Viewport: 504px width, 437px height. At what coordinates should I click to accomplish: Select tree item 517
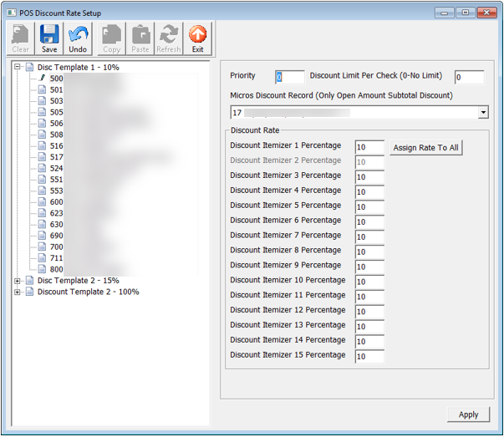56,157
